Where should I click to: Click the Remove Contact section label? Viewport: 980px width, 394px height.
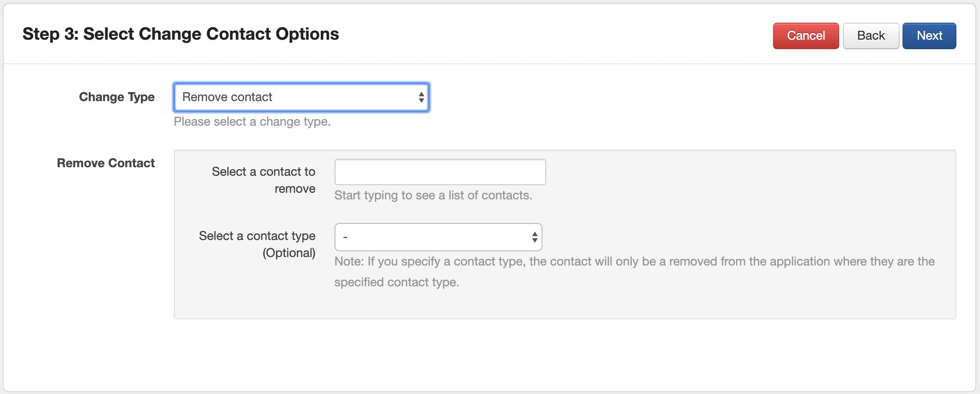coord(106,163)
